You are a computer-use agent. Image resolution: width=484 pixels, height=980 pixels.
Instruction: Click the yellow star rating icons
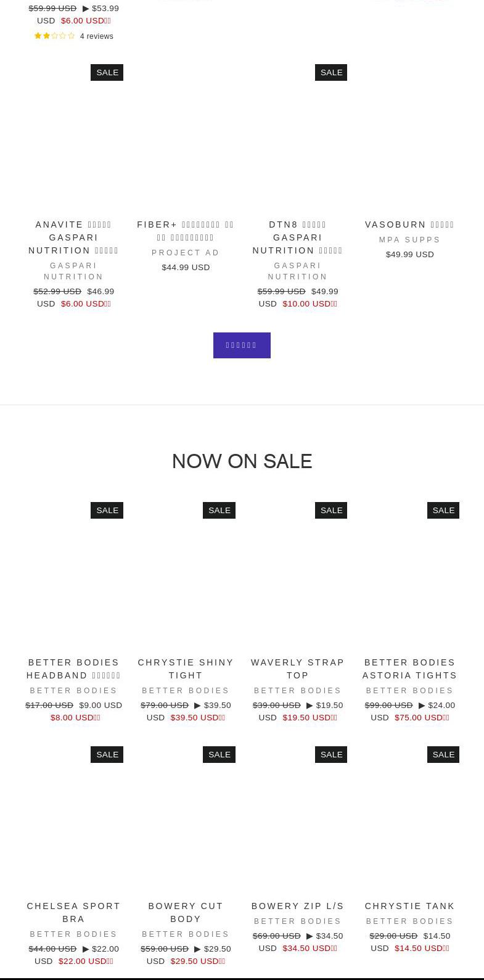(54, 36)
